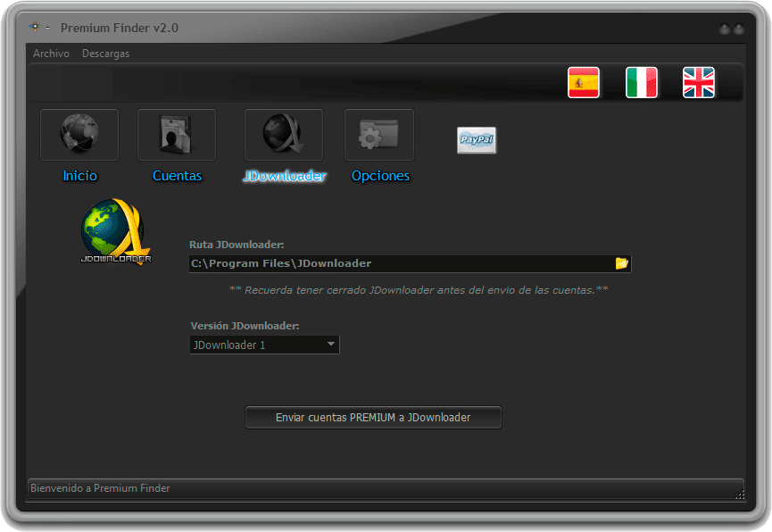Open the Cuentas user icon
Viewport: 772px width, 532px height.
pos(176,135)
